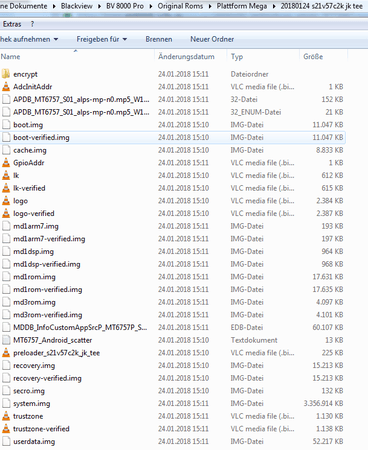
Task: Expand breadcrumb arrow after Blackview
Action: pos(99,6)
